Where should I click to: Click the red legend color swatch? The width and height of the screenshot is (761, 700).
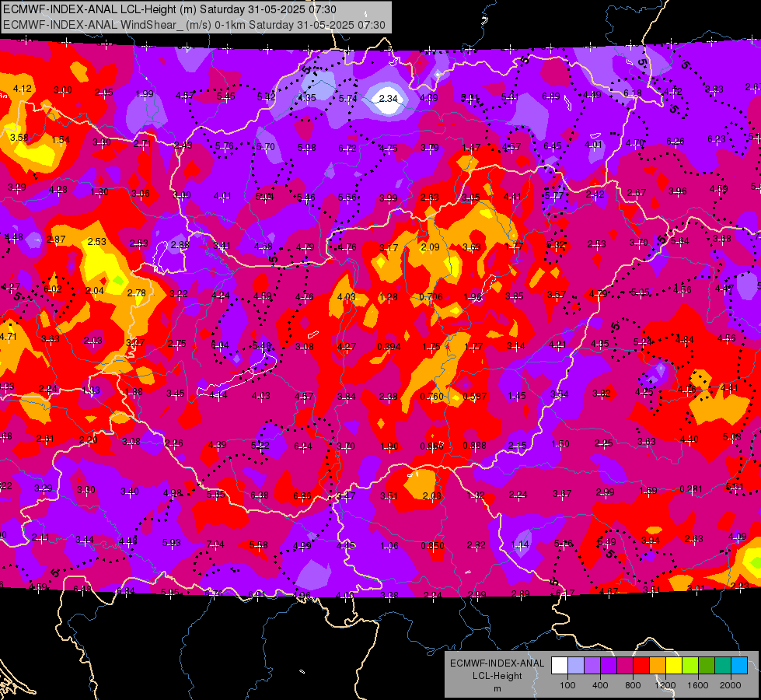click(641, 665)
